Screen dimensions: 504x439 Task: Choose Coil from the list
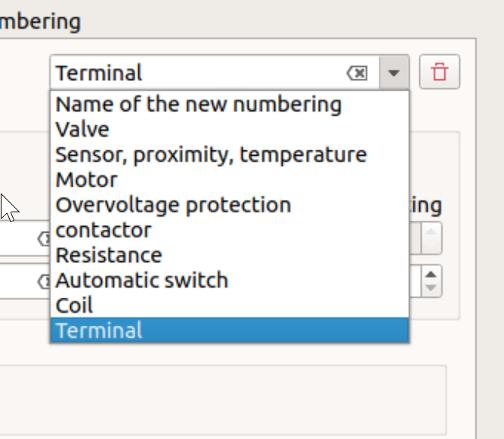pyautogui.click(x=74, y=305)
